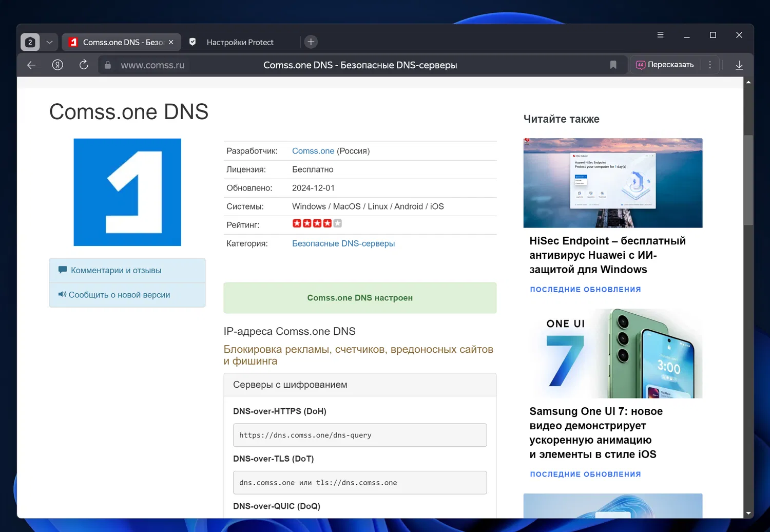Click the back arrow navigation button

(31, 65)
